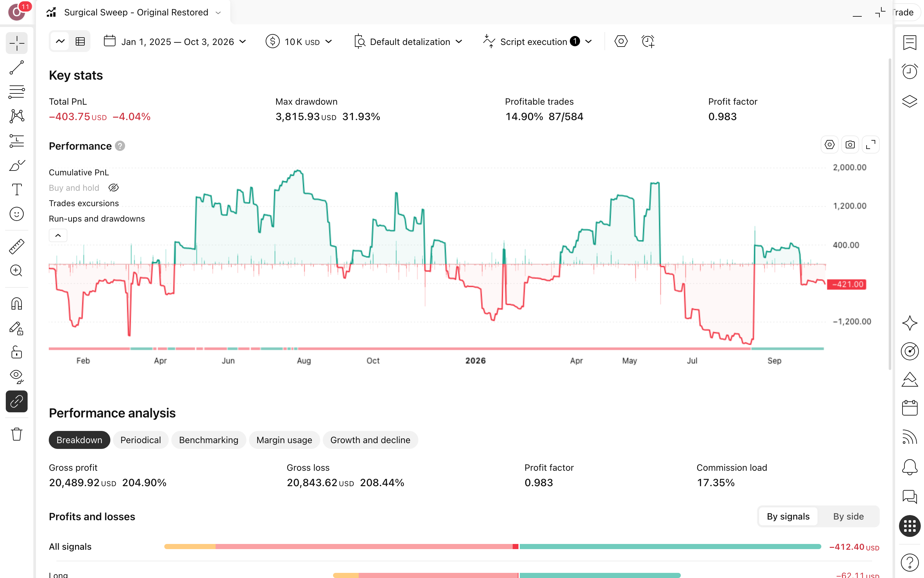924x578 pixels.
Task: Open the object tree layers panel
Action: point(910,101)
